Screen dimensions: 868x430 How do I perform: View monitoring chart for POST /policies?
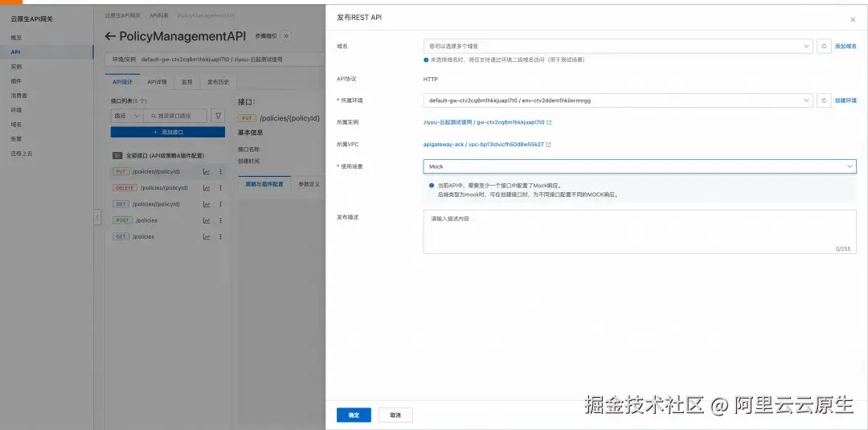pyautogui.click(x=207, y=220)
